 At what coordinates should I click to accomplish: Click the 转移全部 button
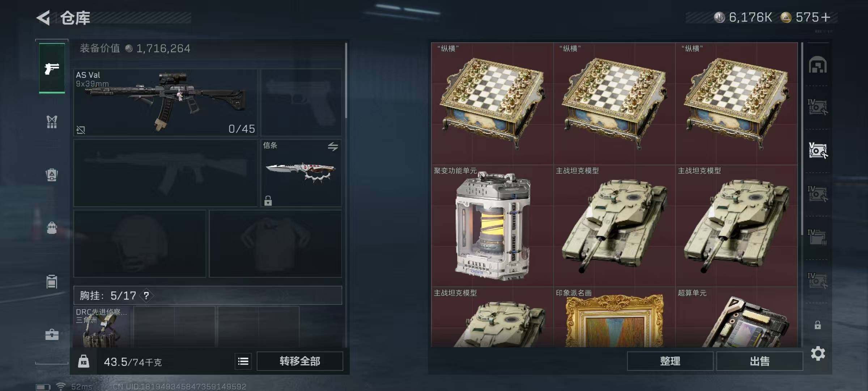[300, 361]
